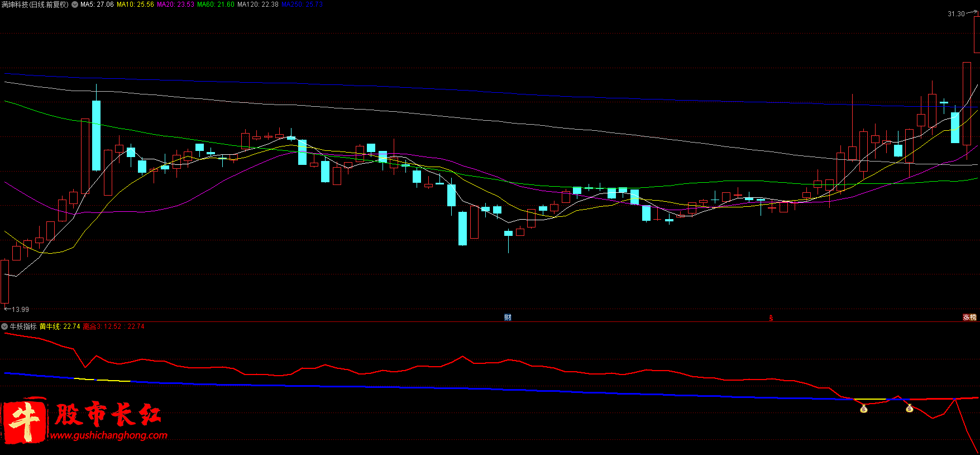
Task: Open the 涨榜 badge icon
Action: coord(969,317)
